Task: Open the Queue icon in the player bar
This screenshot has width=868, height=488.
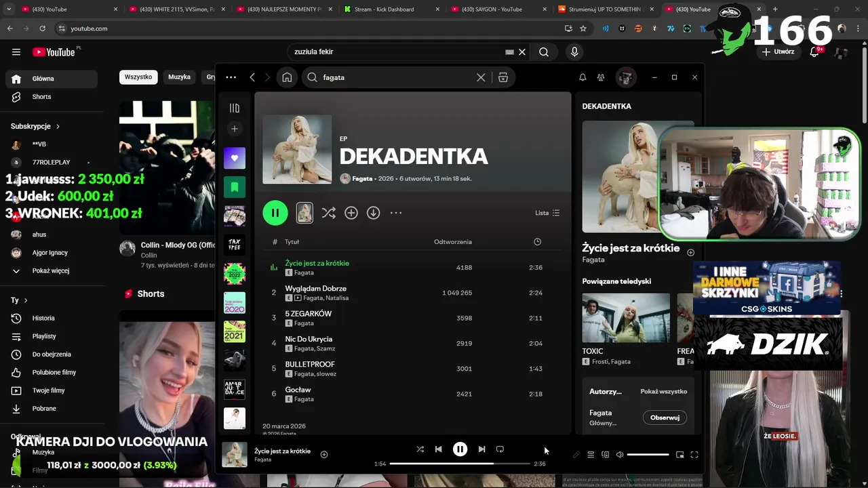Action: coord(591,455)
